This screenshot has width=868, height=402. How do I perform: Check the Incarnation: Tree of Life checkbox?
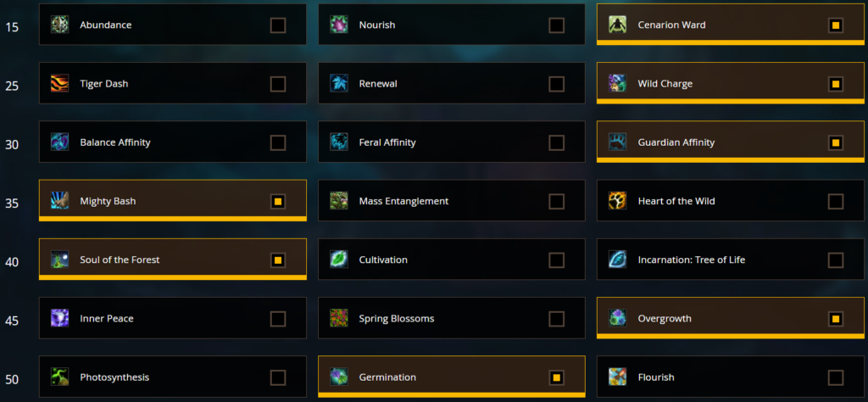click(836, 260)
